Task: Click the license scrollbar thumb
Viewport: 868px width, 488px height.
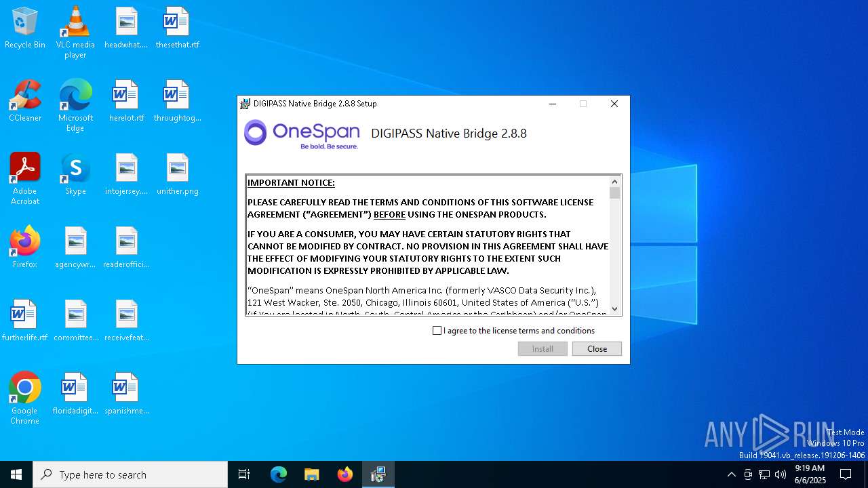Action: [615, 193]
